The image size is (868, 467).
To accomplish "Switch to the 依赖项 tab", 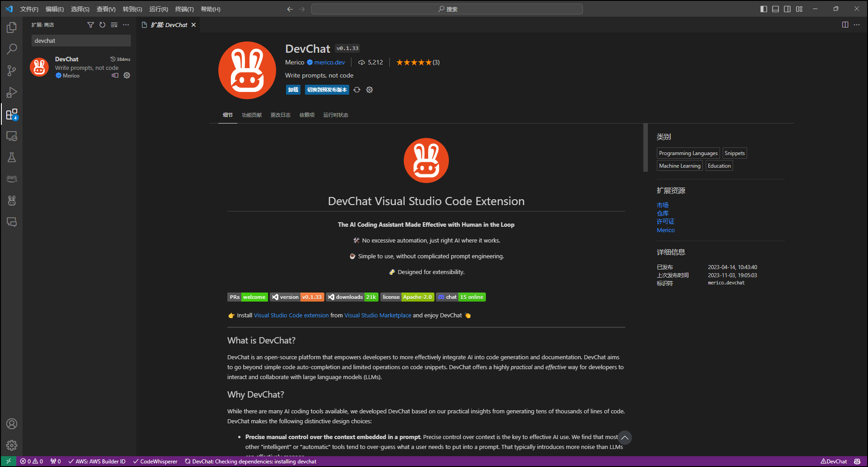I will click(x=307, y=115).
